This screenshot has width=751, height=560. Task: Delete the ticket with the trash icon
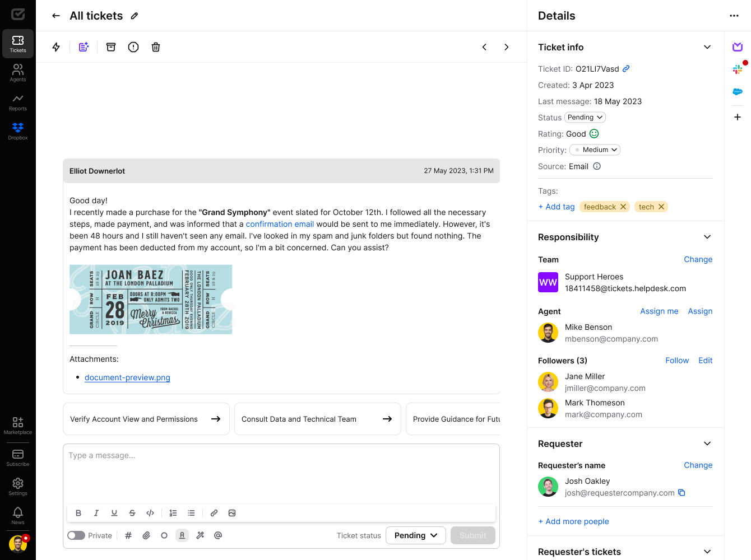point(156,47)
